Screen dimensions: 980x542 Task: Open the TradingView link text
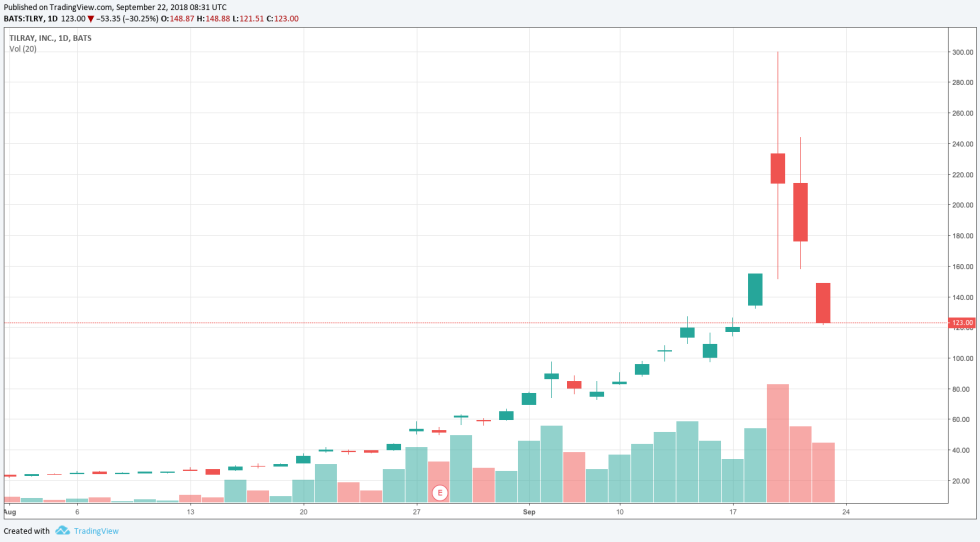pyautogui.click(x=96, y=531)
